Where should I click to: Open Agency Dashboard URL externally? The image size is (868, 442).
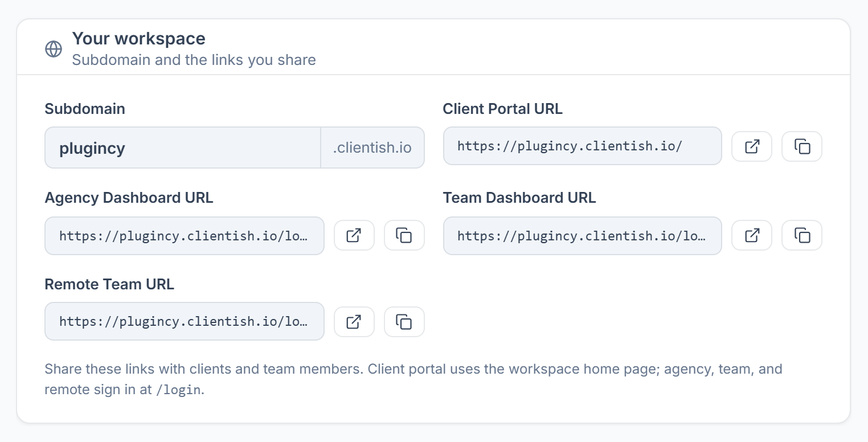point(354,235)
